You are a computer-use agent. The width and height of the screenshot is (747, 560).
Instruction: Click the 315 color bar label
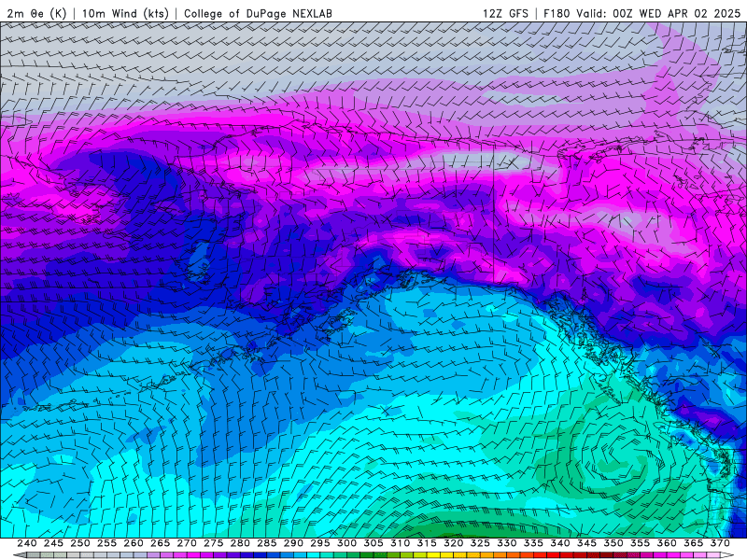427,543
